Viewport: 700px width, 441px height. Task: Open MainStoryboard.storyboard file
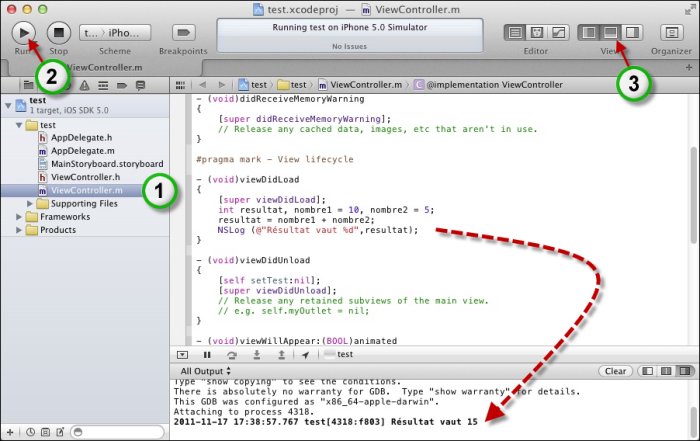point(106,164)
